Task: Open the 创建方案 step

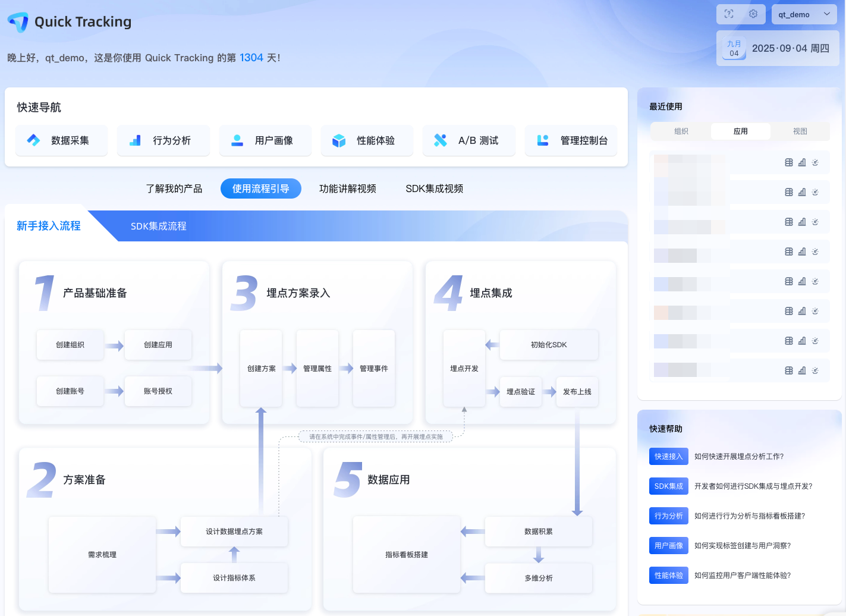Action: pos(261,369)
